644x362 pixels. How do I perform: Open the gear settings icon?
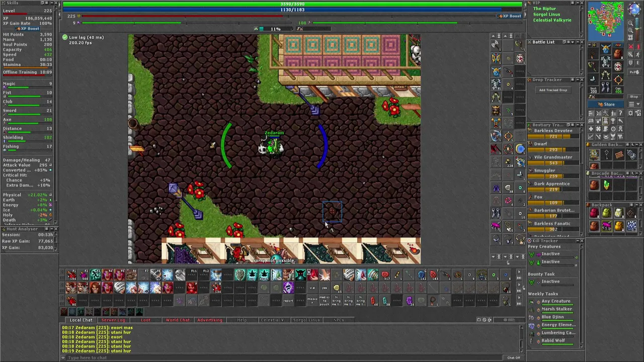630,113
